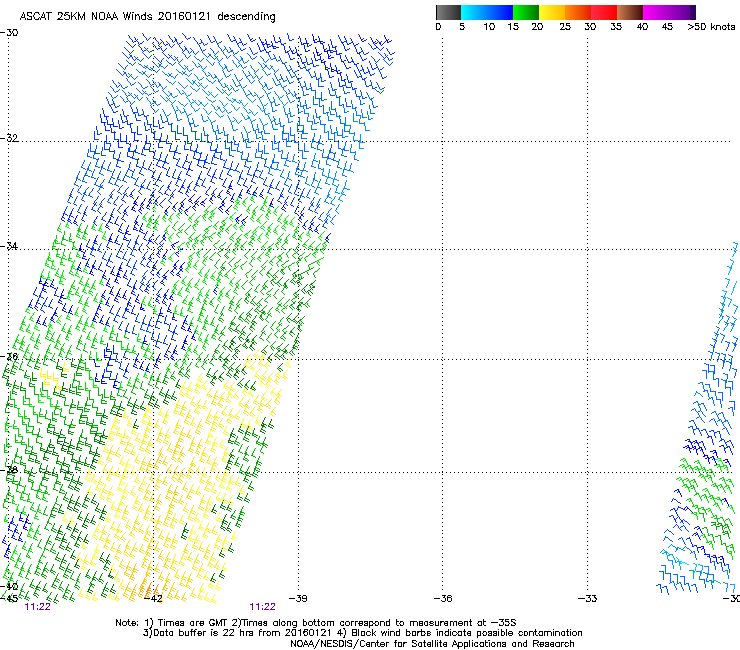The height and width of the screenshot is (650, 740).
Task: Click the '25' color scale label
Action: (565, 27)
